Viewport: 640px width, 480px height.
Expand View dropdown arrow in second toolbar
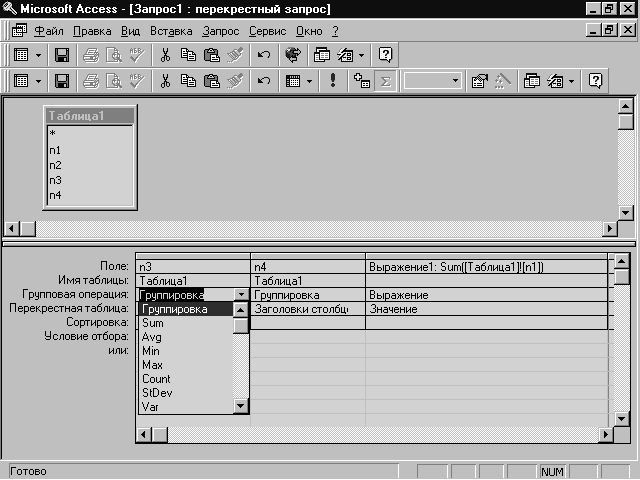38,81
